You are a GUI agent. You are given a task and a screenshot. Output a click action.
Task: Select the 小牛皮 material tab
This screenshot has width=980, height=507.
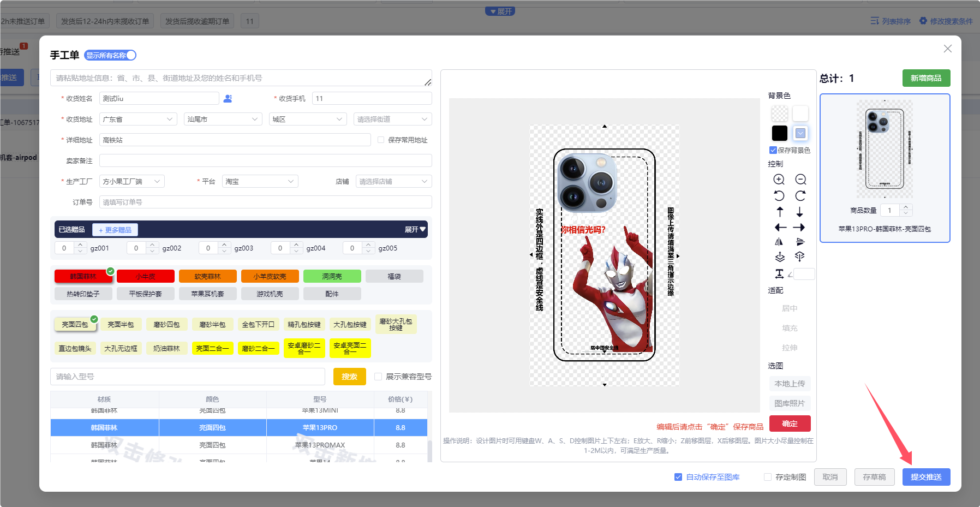coord(146,276)
